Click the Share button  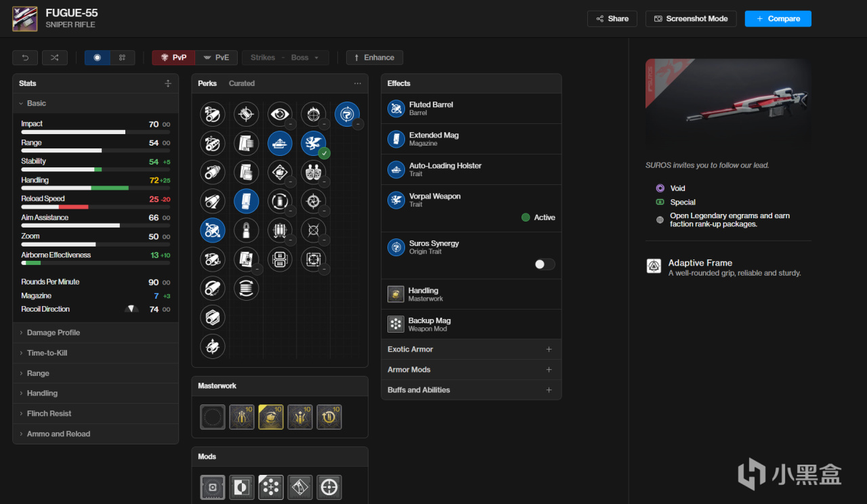click(612, 19)
